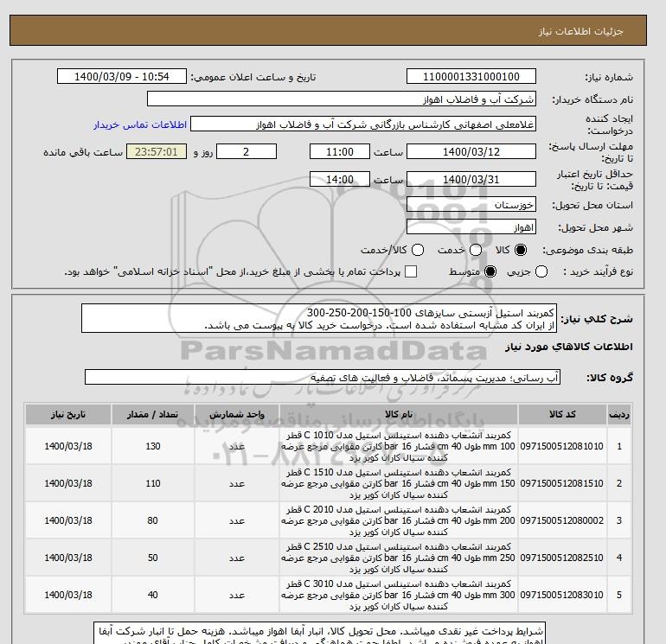Click the need date in row 1
Image resolution: width=666 pixels, height=644 pixels.
coord(68,446)
